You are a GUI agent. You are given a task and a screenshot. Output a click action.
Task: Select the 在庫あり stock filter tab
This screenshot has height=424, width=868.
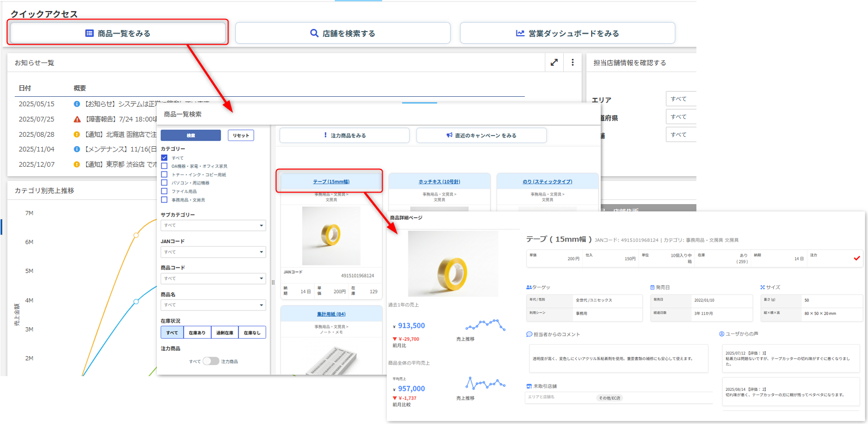pos(197,332)
